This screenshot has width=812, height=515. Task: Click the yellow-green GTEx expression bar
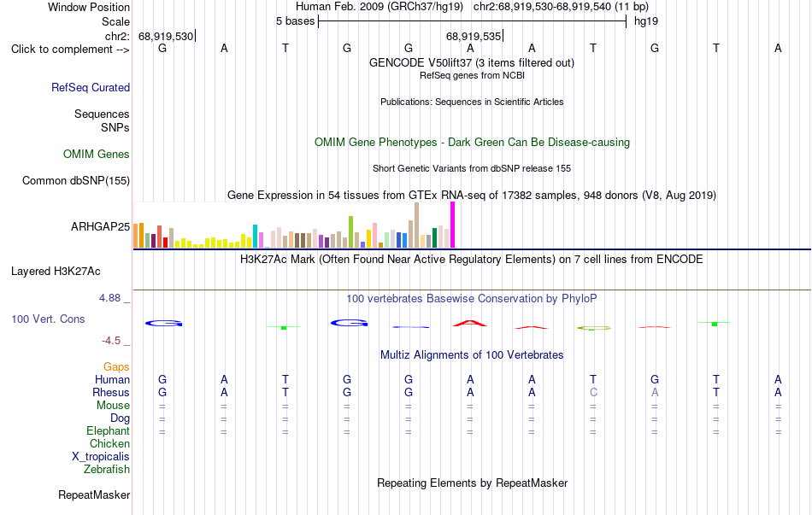point(351,232)
